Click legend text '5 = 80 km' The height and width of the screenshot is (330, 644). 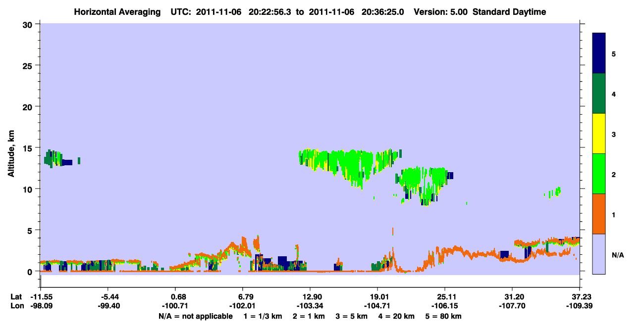pos(444,316)
